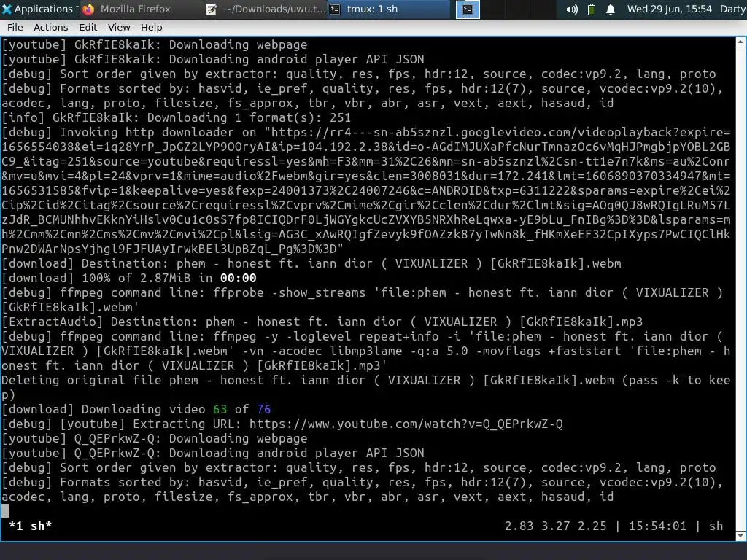Click "[download] 100% of 2.87MiB" text
This screenshot has height=560, width=747.
tap(98, 278)
